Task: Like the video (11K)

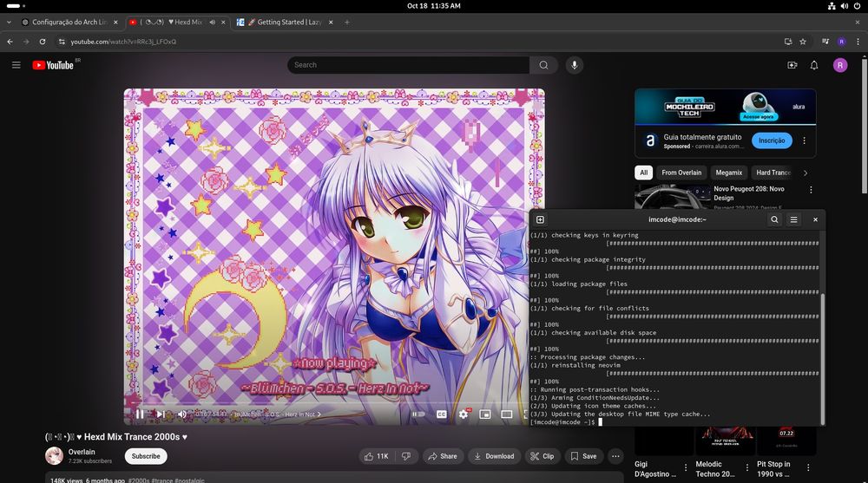Action: point(376,456)
